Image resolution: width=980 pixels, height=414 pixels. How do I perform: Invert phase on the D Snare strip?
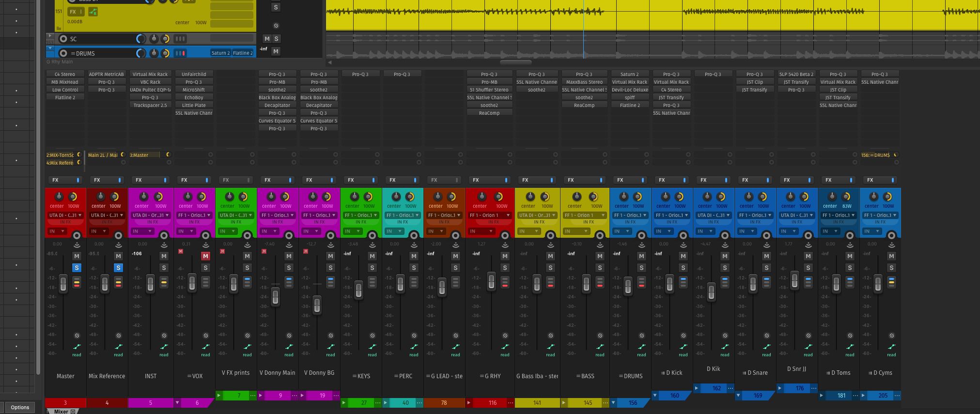point(766,336)
